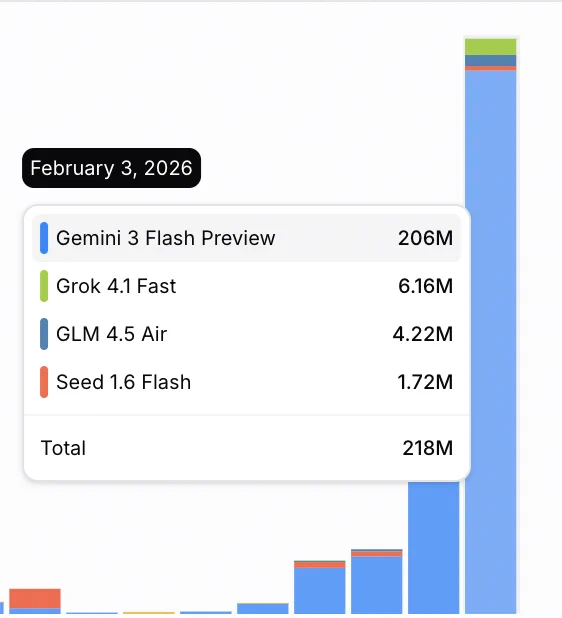Select the Gemini 3 Flash Preview row

coord(247,238)
